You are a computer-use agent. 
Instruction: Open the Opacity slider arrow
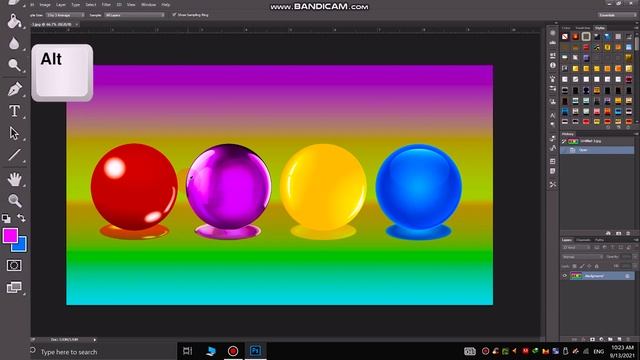tap(635, 257)
